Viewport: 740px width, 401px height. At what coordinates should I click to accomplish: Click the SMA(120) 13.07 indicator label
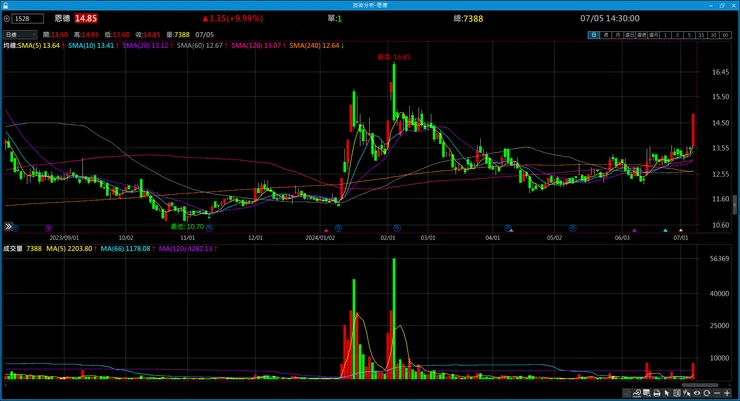point(258,46)
